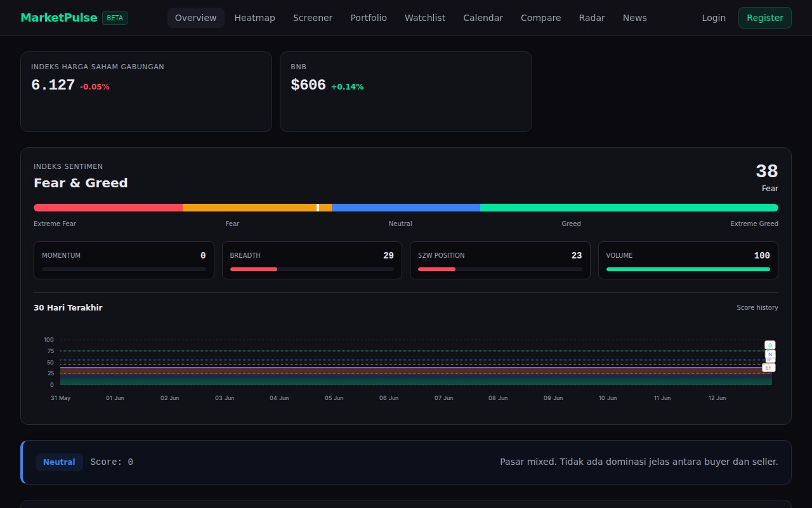
Task: Click the Neutral badge in the summary banner
Action: (59, 462)
